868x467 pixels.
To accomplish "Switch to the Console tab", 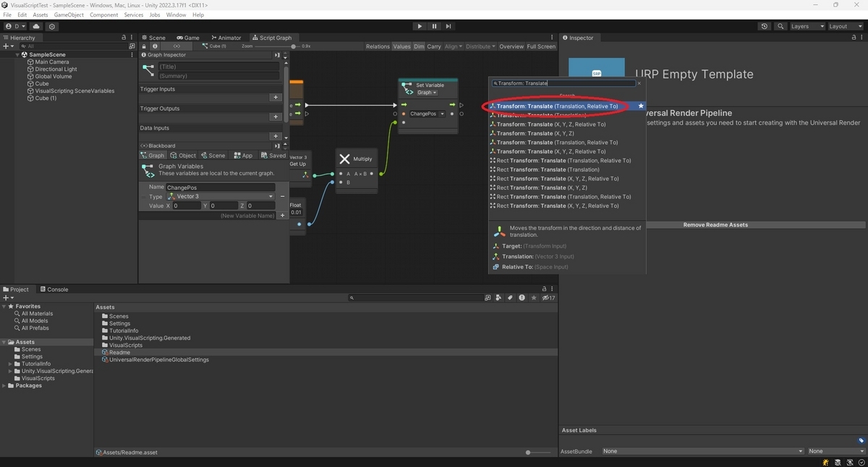I will 54,290.
